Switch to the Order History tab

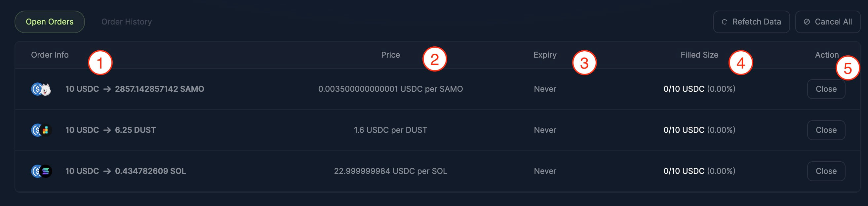click(x=126, y=22)
